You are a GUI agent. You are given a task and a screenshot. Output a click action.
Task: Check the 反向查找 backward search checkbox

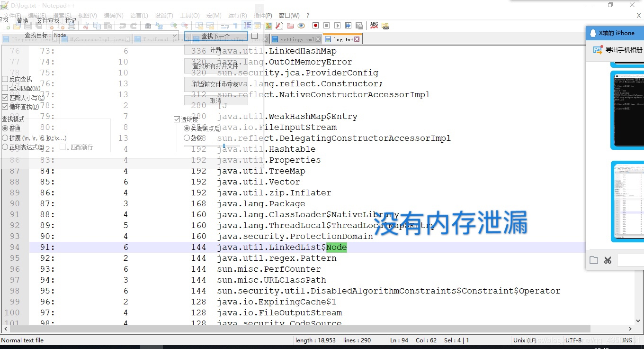click(x=5, y=79)
